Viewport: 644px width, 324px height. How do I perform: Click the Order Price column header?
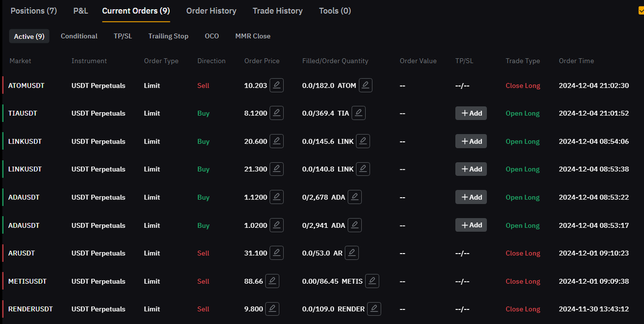[x=262, y=61]
